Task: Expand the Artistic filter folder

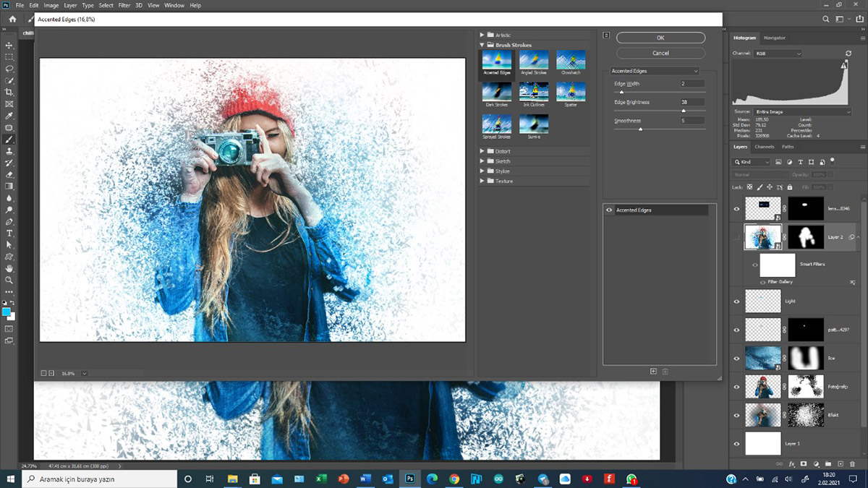Action: (482, 35)
